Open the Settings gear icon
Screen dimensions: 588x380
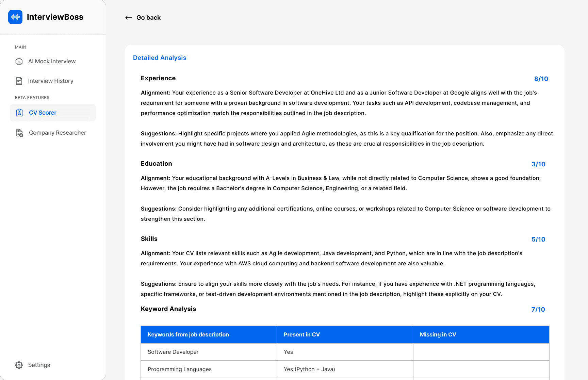point(19,365)
